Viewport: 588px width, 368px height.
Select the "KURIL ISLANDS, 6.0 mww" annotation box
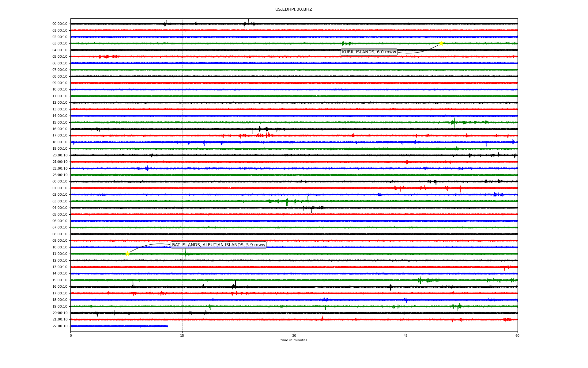pos(369,52)
